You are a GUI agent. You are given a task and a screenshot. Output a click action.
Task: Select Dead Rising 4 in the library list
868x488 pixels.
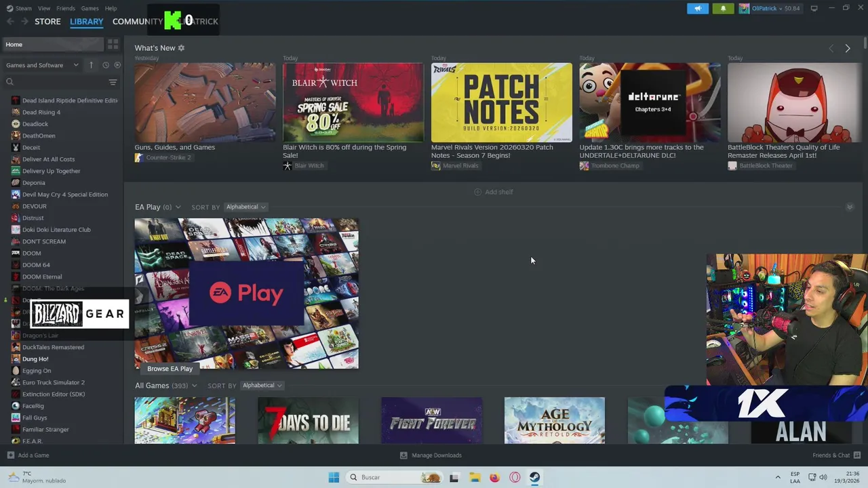pyautogui.click(x=41, y=113)
